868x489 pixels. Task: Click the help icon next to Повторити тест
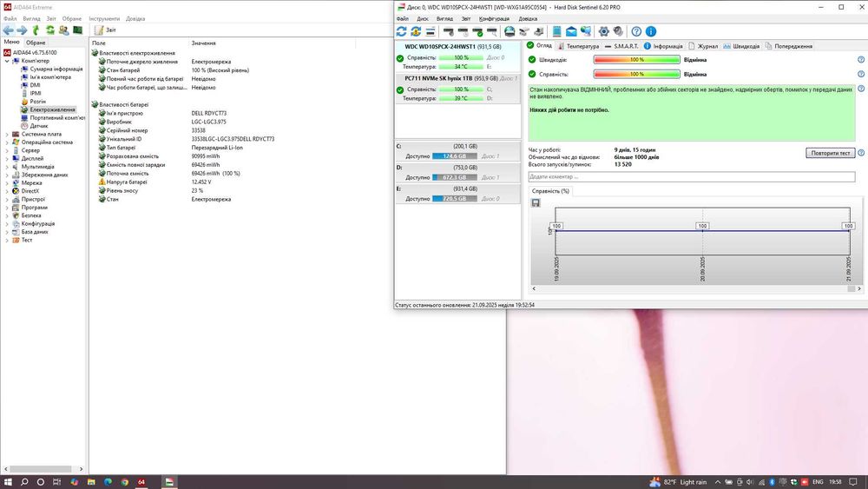[x=861, y=153]
